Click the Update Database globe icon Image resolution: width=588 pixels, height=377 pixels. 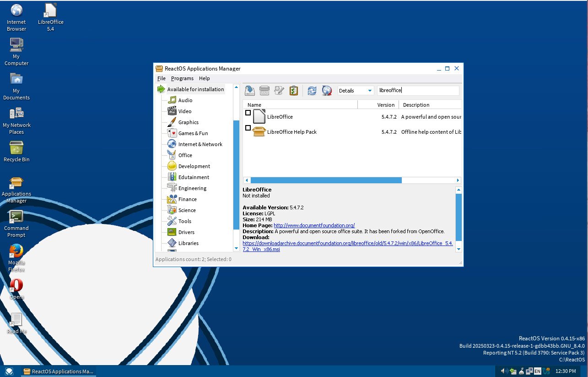click(326, 90)
